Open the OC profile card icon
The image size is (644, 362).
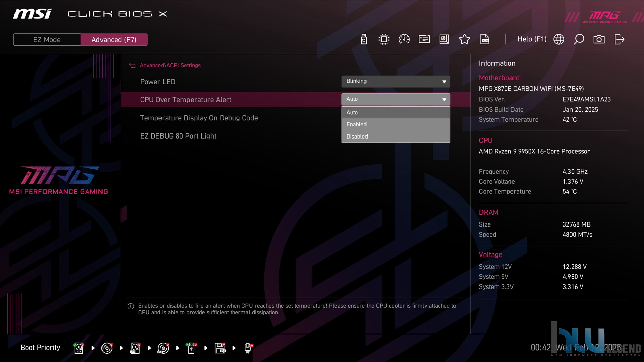(x=424, y=39)
